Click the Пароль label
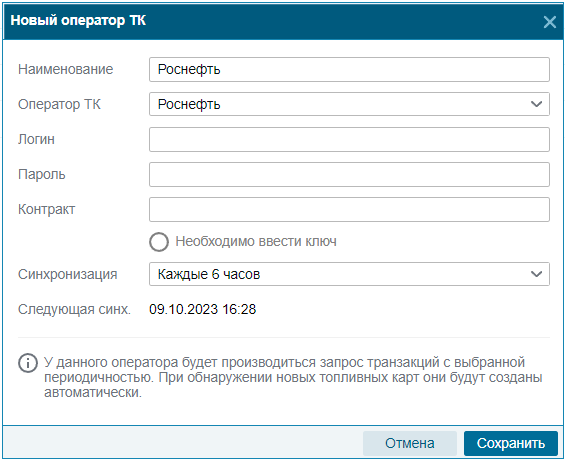This screenshot has width=565, height=461. [x=42, y=174]
